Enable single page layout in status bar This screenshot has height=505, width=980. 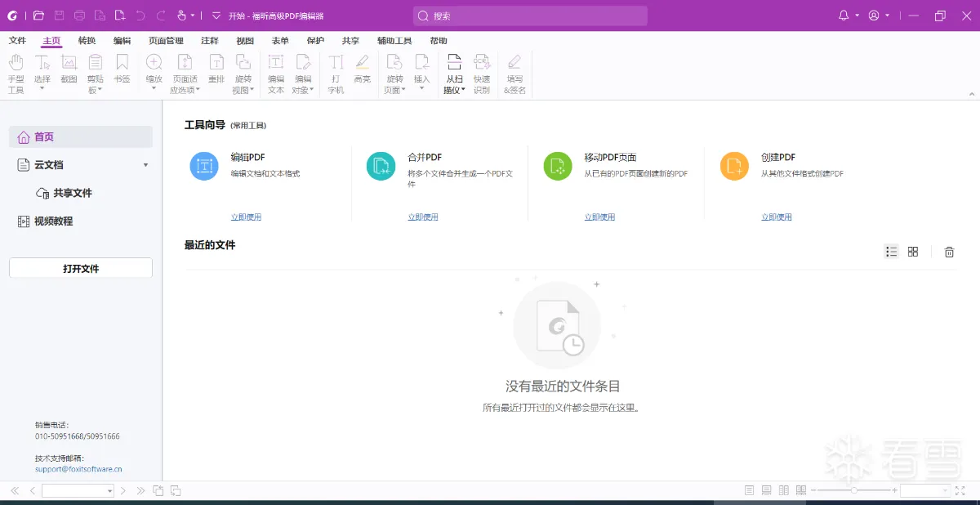click(x=749, y=490)
